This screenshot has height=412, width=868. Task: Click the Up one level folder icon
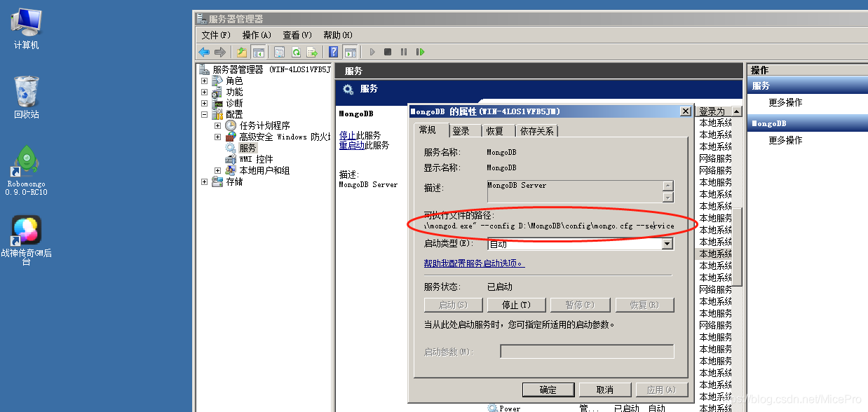pos(242,52)
